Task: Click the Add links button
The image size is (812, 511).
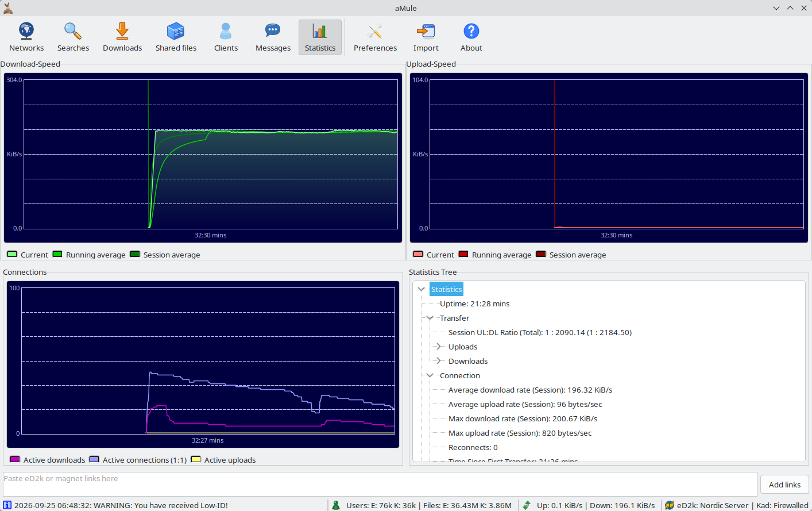Action: click(784, 485)
